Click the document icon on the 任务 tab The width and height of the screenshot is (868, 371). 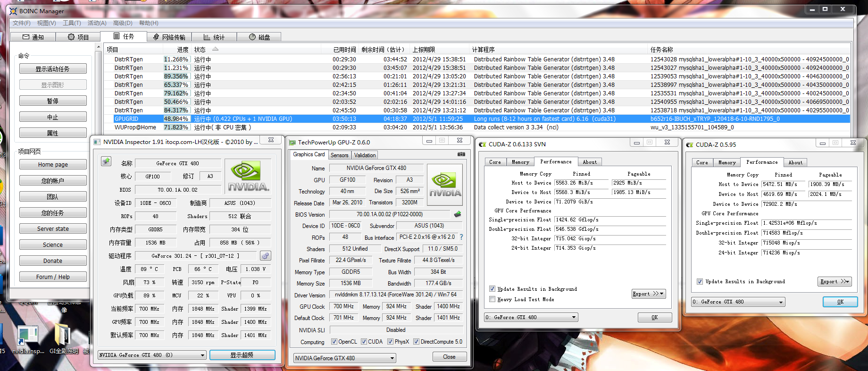tap(117, 36)
